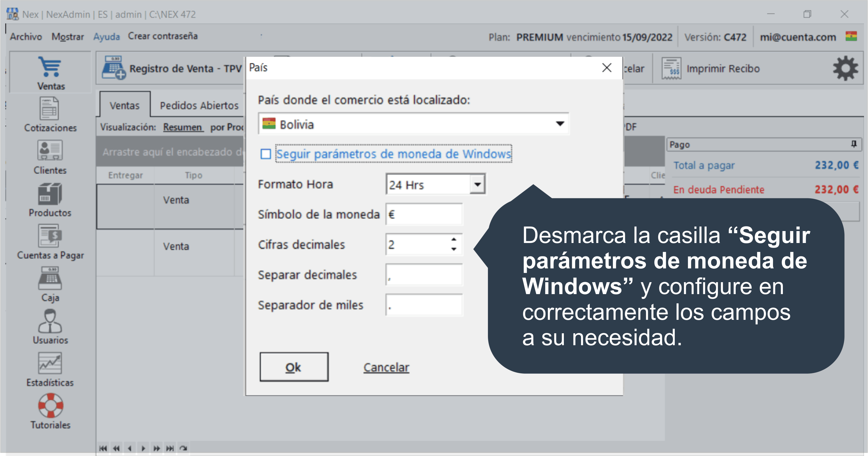Click the settings gear icon

pos(845,68)
